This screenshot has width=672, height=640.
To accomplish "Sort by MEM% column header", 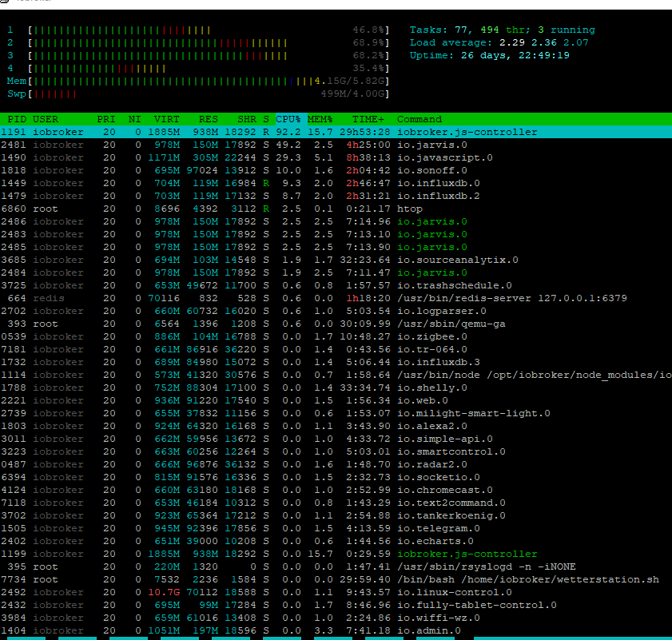I will click(x=320, y=119).
